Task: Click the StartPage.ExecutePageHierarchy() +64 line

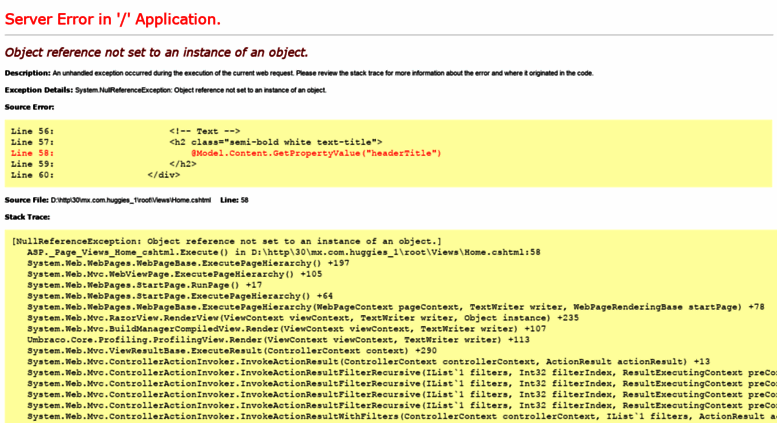Action: (x=180, y=296)
